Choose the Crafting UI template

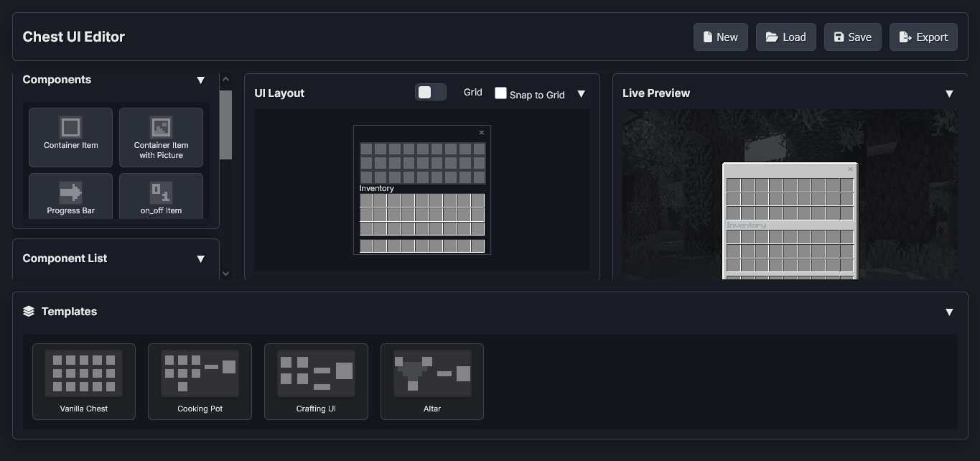coord(316,381)
